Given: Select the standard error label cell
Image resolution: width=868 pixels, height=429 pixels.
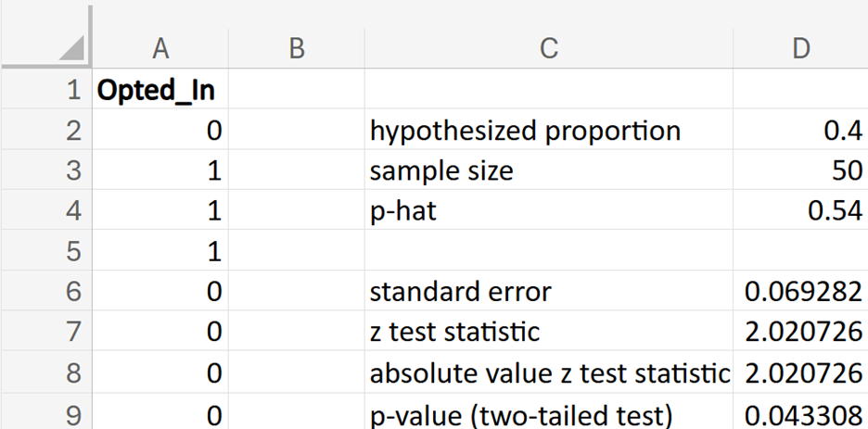Looking at the screenshot, I should (549, 291).
